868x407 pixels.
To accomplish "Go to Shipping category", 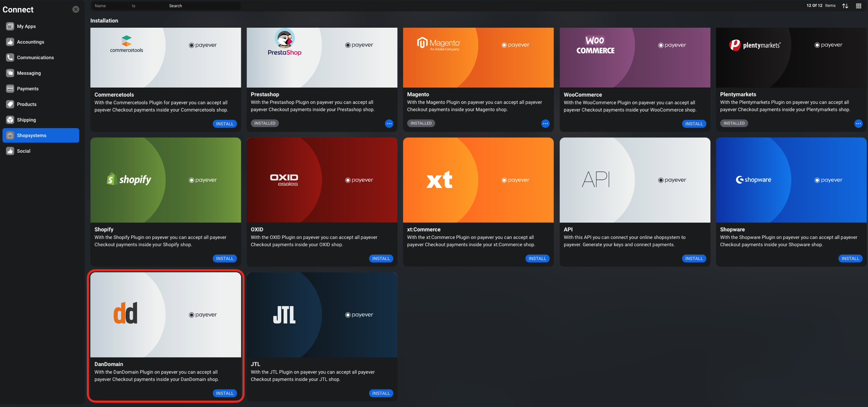I will pyautogui.click(x=26, y=120).
